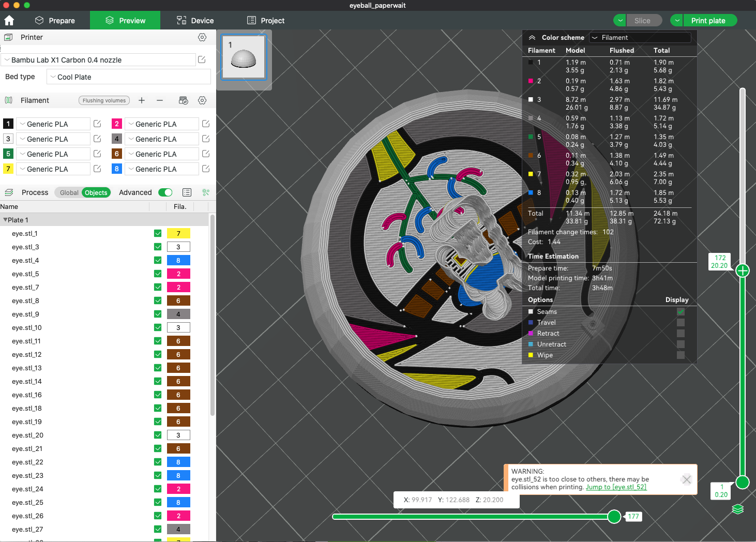Image resolution: width=756 pixels, height=542 pixels.
Task: Click the Print plate button
Action: click(x=709, y=20)
